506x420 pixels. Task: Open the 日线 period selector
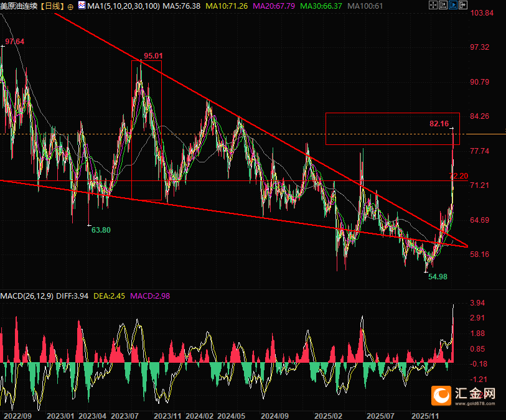pos(53,6)
